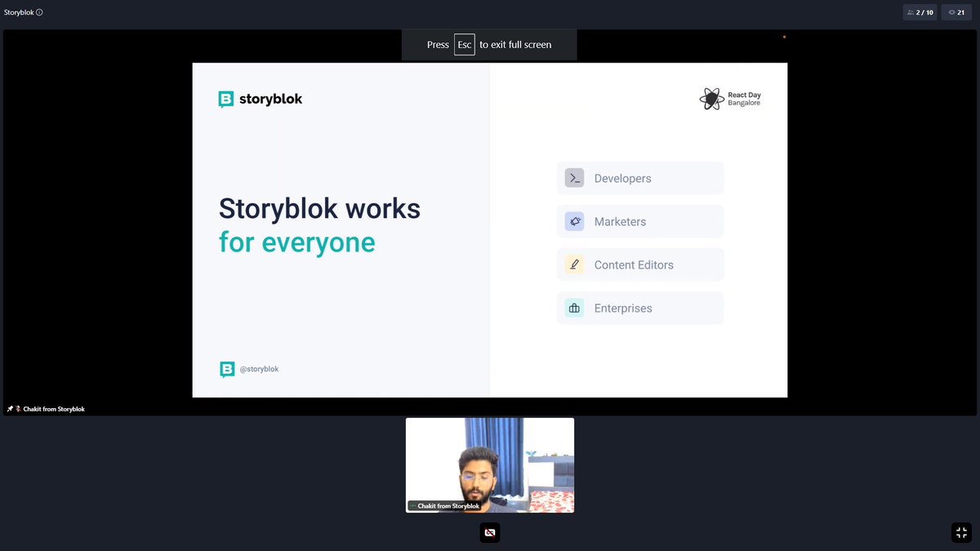Click the React Day Bangalore logo
This screenshot has height=551, width=980.
(x=730, y=99)
